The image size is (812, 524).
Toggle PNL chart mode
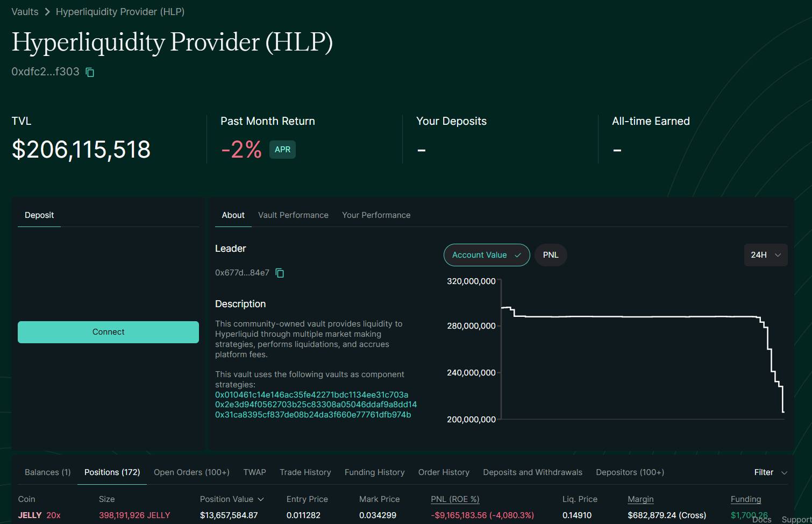click(x=551, y=255)
